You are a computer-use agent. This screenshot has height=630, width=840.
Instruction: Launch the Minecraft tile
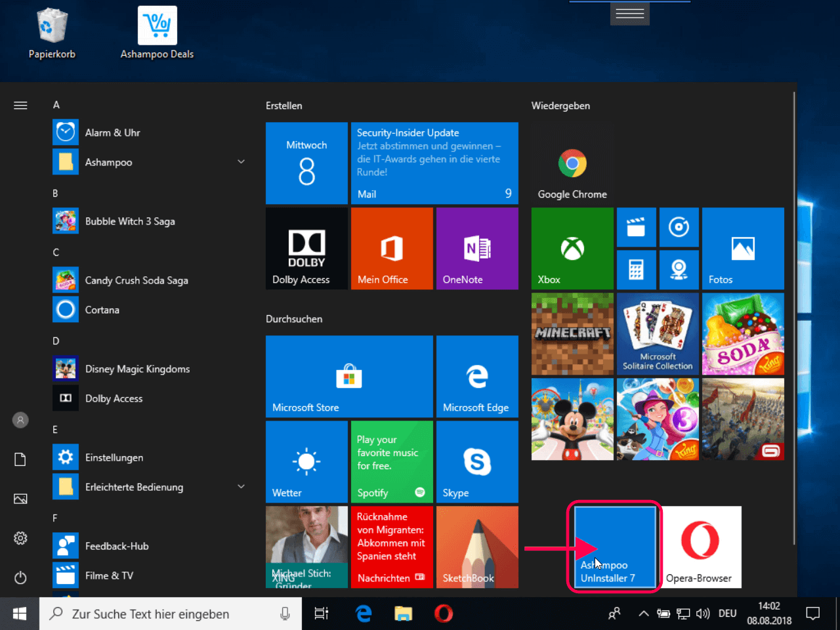572,334
